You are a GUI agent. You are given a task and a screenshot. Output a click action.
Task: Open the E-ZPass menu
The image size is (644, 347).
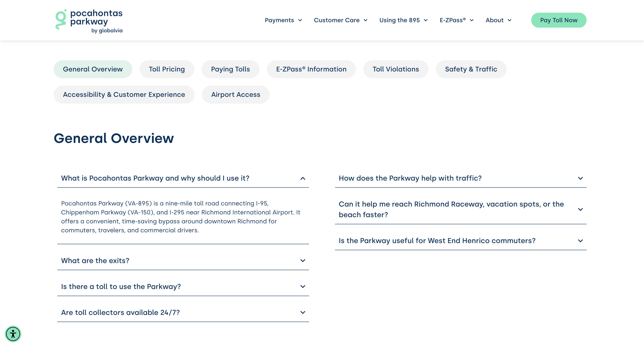[457, 20]
